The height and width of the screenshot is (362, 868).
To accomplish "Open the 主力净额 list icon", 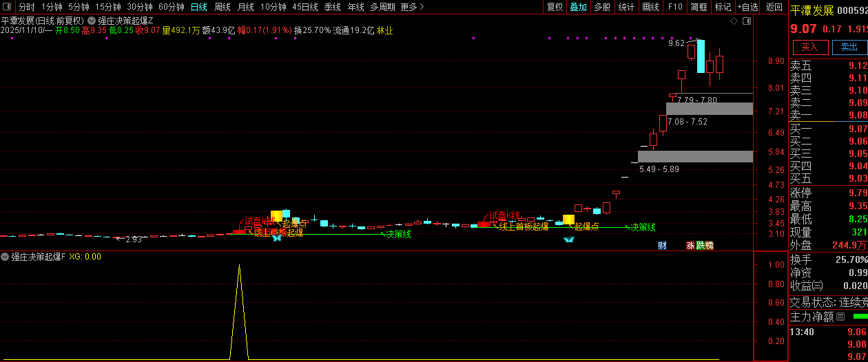I will click(x=840, y=317).
